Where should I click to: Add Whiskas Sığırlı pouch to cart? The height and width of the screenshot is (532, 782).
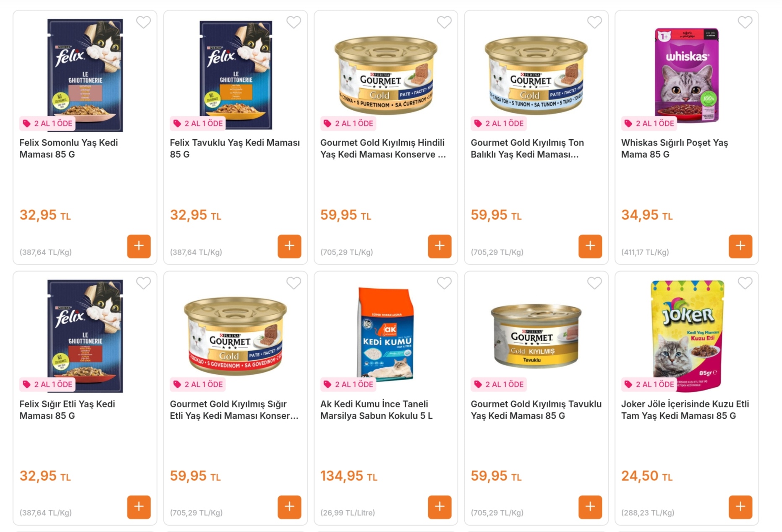[x=740, y=246]
